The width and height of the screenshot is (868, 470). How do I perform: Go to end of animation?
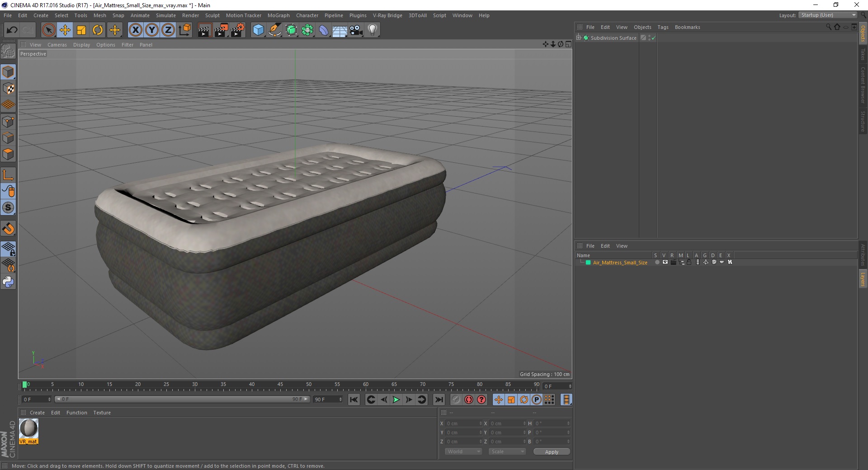pos(439,399)
